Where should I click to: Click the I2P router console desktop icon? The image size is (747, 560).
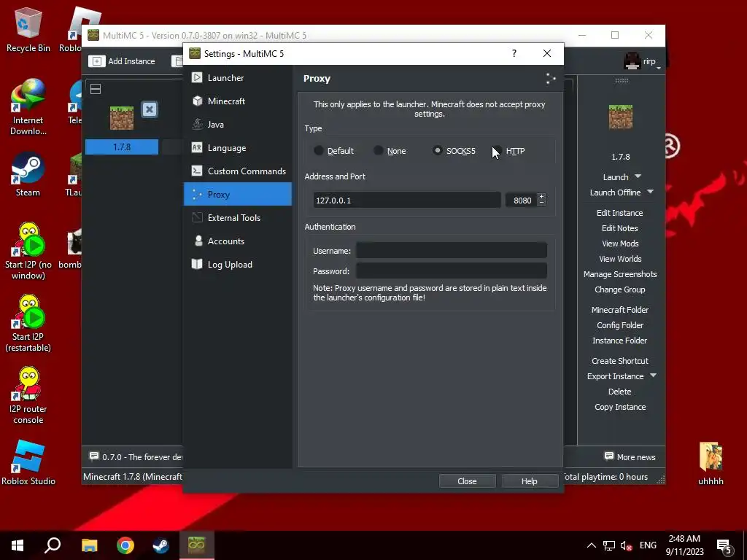[28, 395]
